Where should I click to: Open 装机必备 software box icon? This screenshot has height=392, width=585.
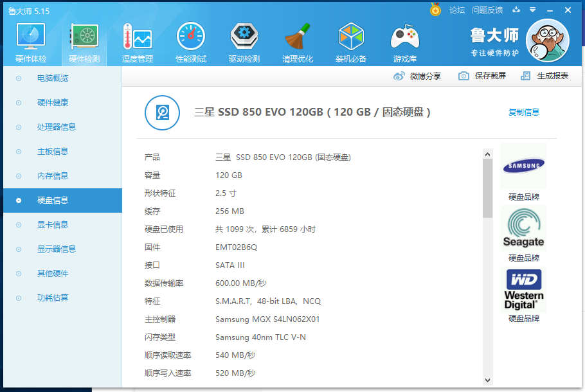(x=351, y=36)
